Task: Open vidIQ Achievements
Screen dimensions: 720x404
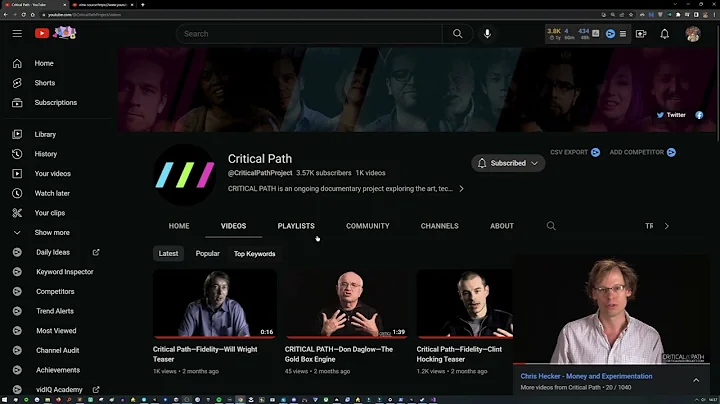Action: 57,370
